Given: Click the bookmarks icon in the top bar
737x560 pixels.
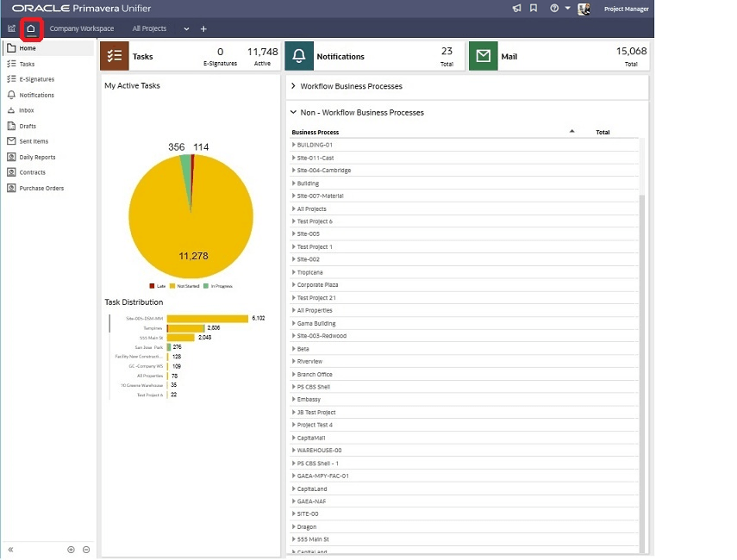Looking at the screenshot, I should tap(535, 9).
